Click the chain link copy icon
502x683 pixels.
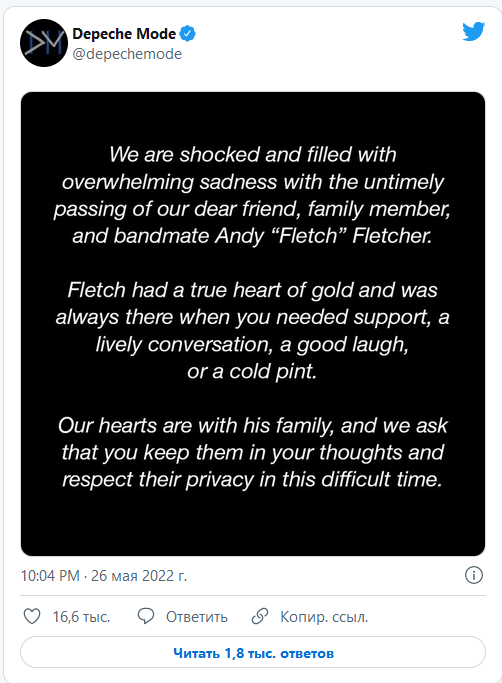point(260,616)
